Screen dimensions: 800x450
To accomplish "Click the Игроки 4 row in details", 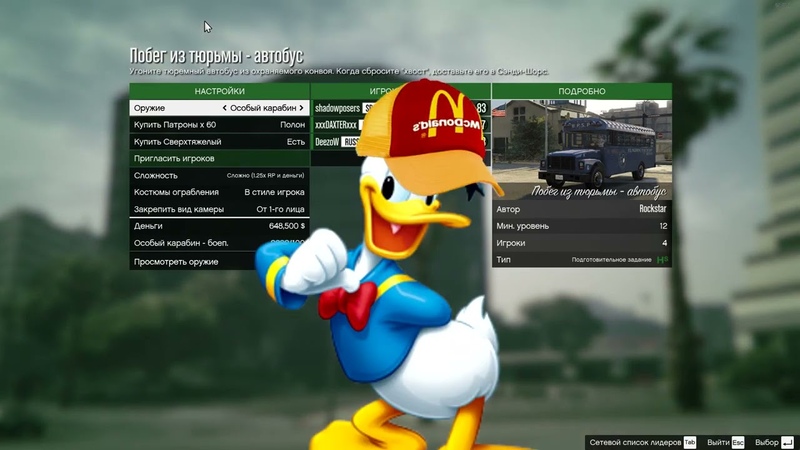I will point(582,243).
